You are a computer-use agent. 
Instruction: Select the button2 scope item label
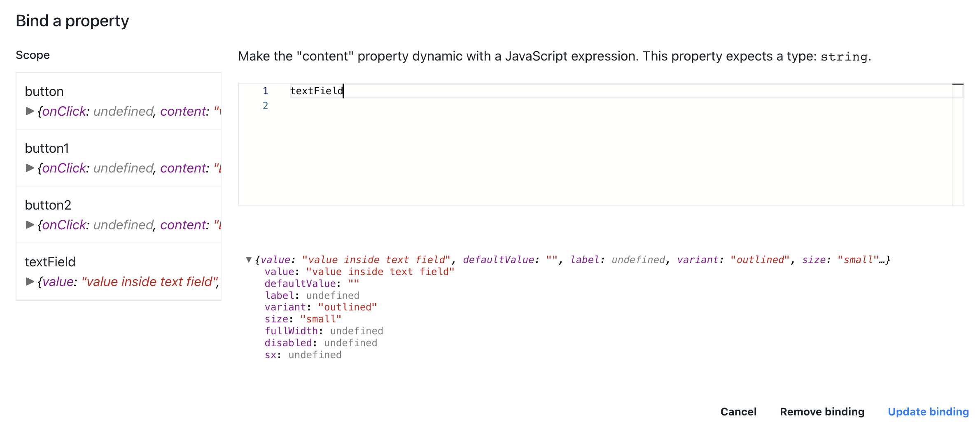(x=48, y=205)
